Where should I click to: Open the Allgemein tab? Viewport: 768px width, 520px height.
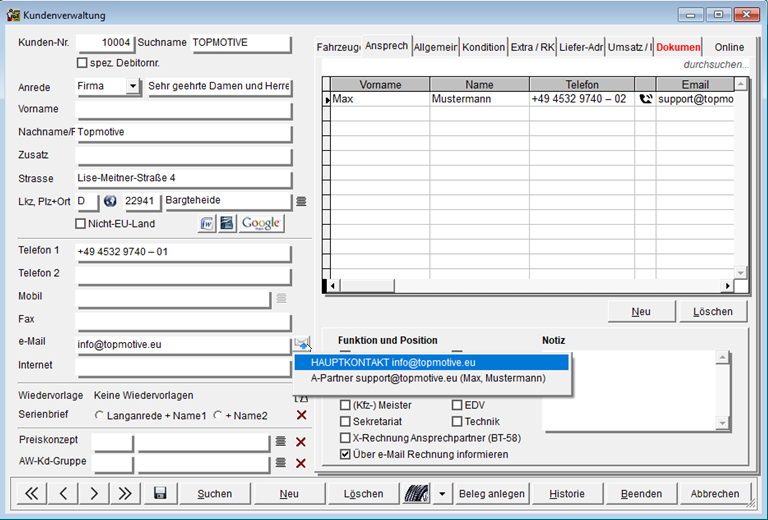435,47
